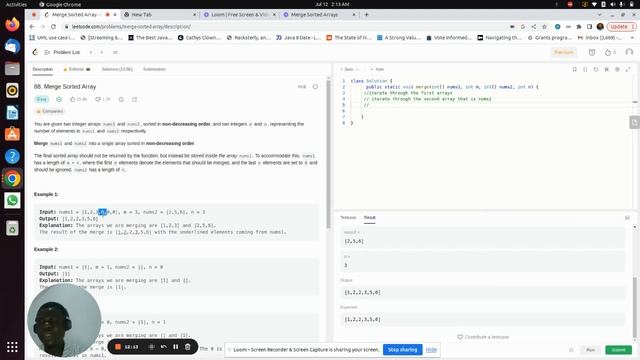Click the Hide link in sharing bar
Viewport: 640px width, 360px height.
click(x=431, y=350)
